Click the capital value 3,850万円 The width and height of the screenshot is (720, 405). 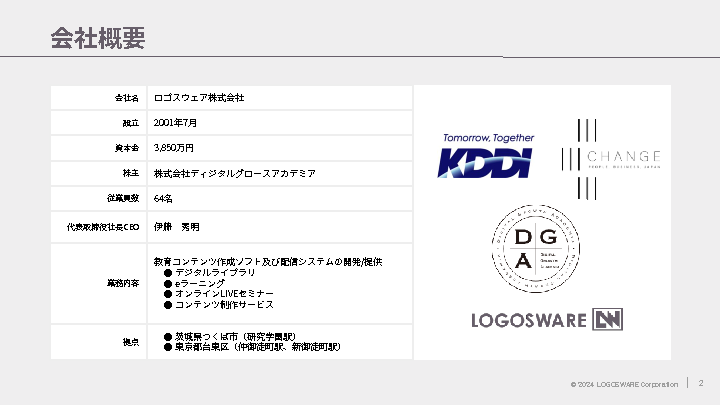tap(174, 147)
